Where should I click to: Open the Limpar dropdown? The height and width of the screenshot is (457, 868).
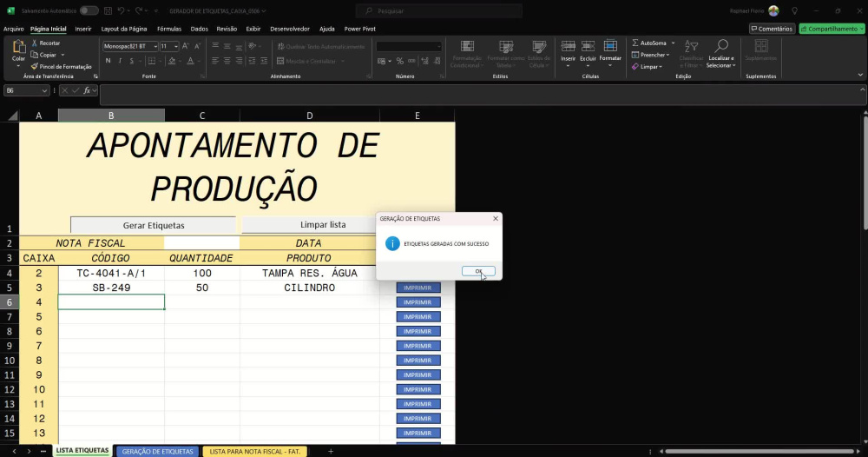[648, 67]
